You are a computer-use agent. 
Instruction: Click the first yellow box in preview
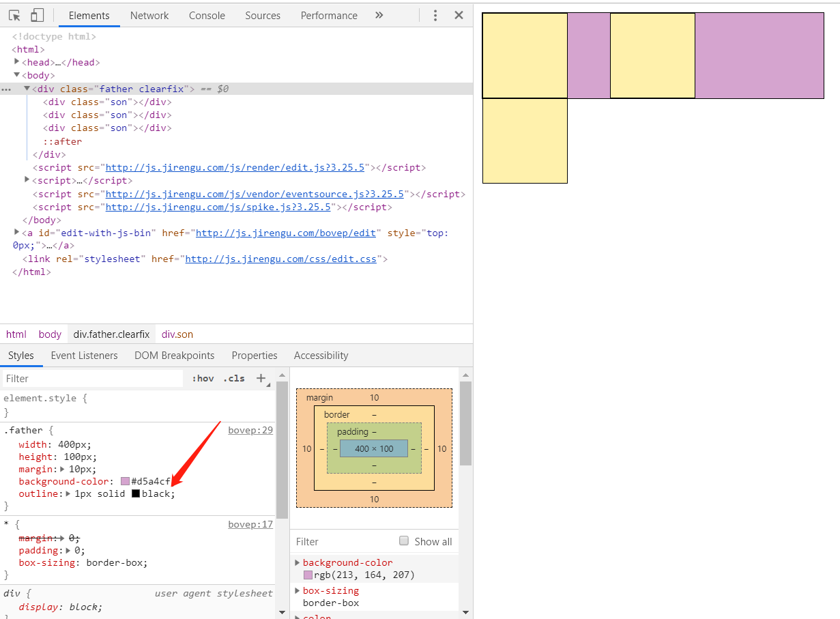[525, 55]
